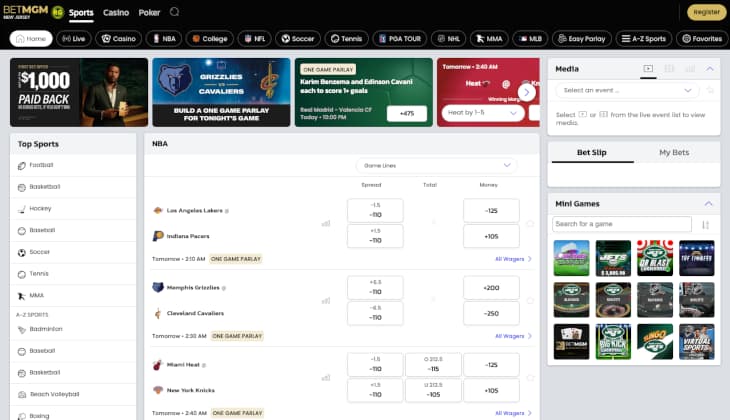The height and width of the screenshot is (420, 730).
Task: Bet Lakers moneyline -125
Action: (x=491, y=210)
